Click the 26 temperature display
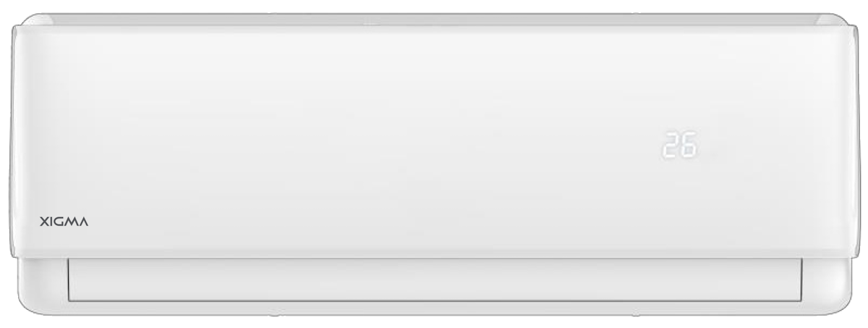This screenshot has width=868, height=328. [679, 146]
